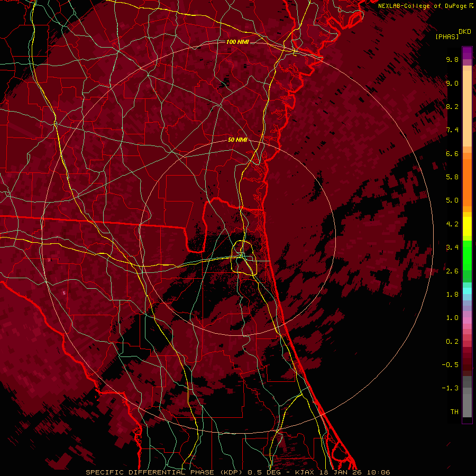Pick the cyan color bar segment near 1.8
This screenshot has height=476, width=476.
click(467, 291)
